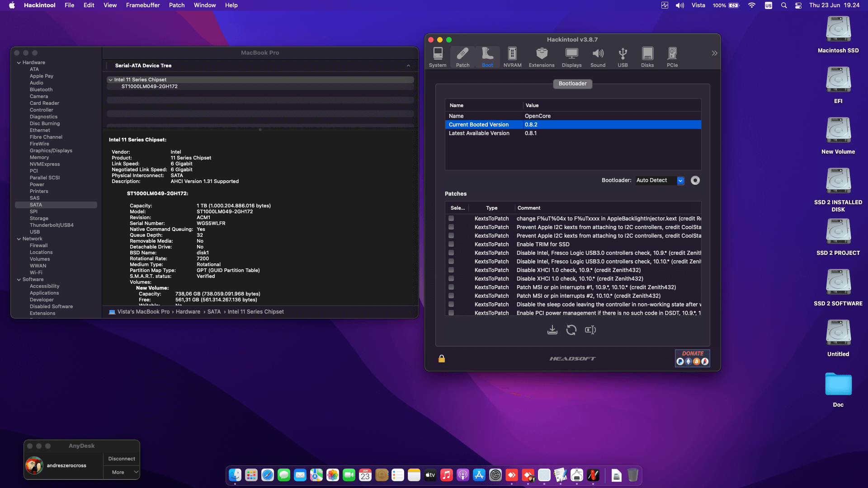Open the USB section icon
The height and width of the screenshot is (488, 868).
(623, 57)
